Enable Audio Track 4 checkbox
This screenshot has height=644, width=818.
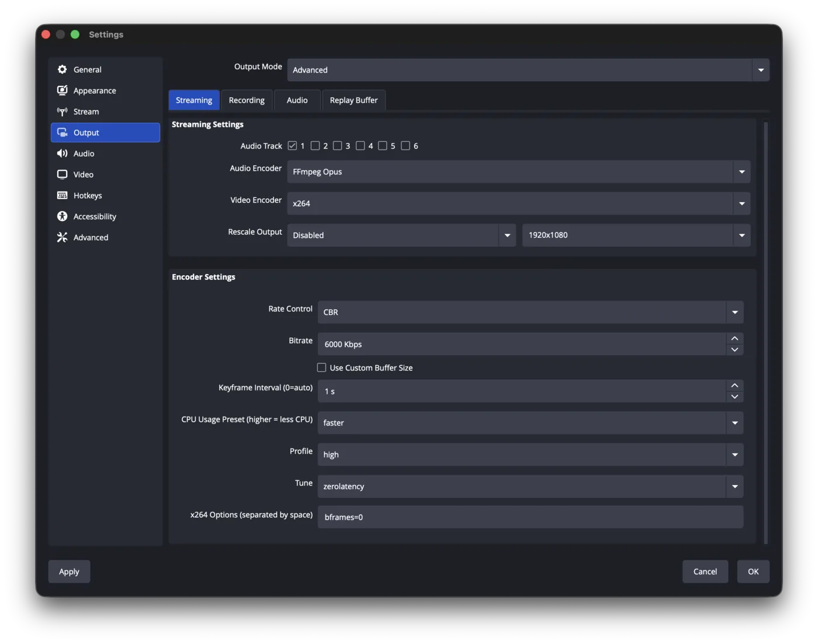click(360, 146)
